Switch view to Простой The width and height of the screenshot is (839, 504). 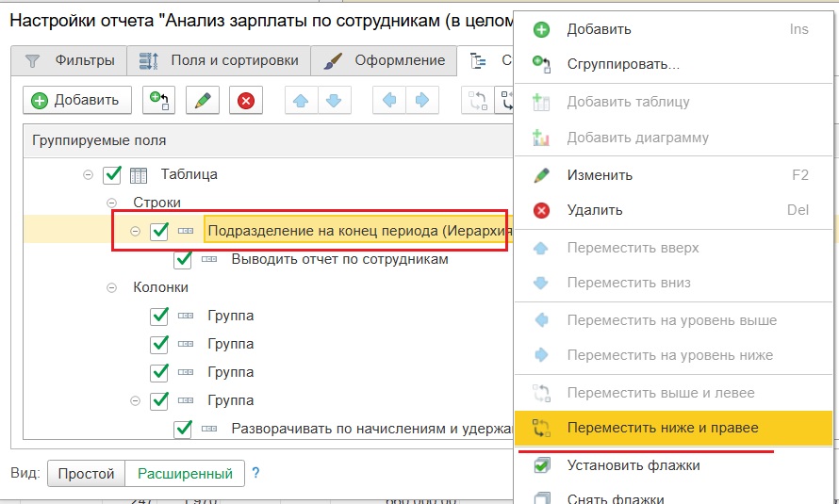[x=86, y=474]
